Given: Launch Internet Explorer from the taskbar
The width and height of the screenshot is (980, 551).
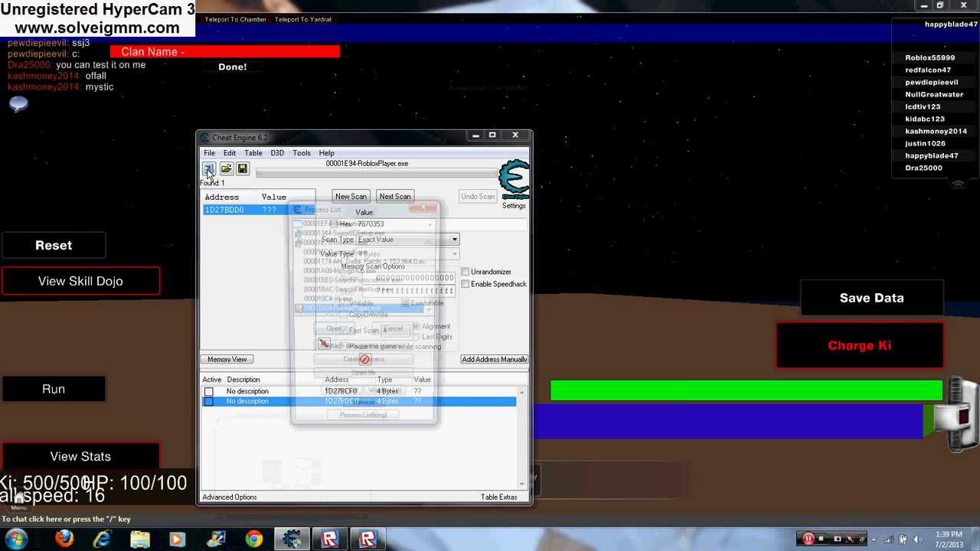Looking at the screenshot, I should (x=102, y=540).
